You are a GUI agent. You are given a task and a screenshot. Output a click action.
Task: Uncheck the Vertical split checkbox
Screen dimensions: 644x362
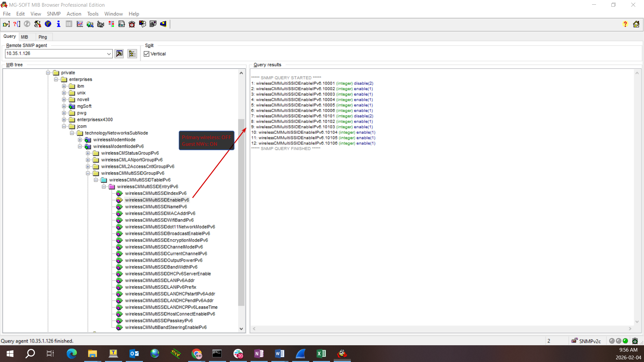147,54
